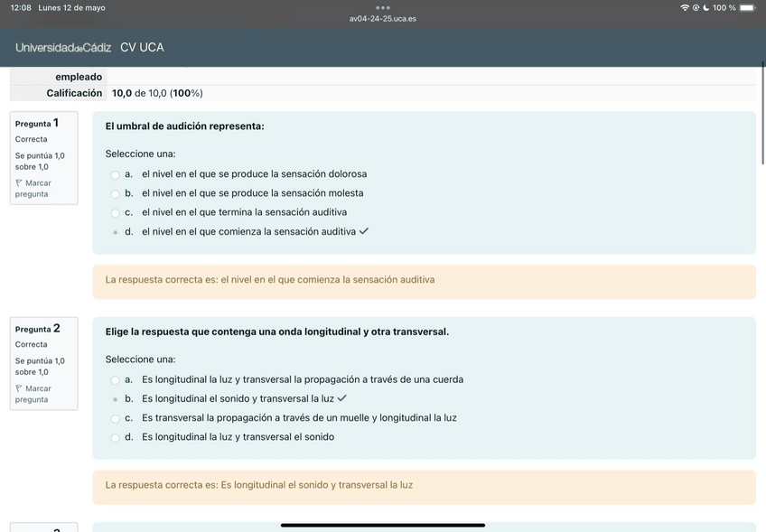Flag Pregunta 2 with Marcar pregunta
This screenshot has height=532, width=766.
[33, 394]
